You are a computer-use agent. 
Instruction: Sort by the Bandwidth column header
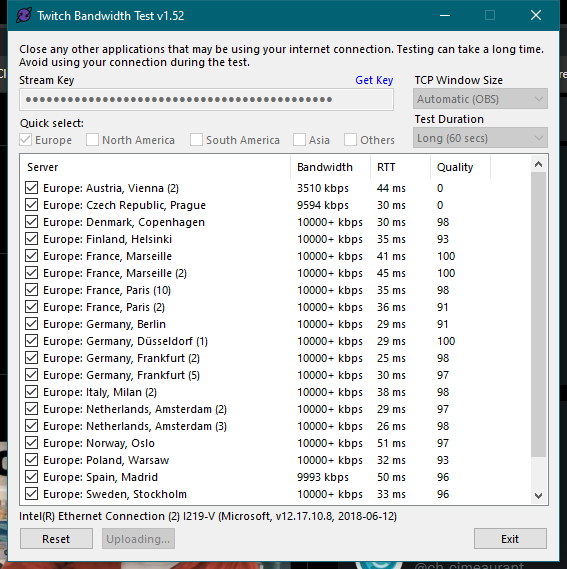[x=330, y=167]
